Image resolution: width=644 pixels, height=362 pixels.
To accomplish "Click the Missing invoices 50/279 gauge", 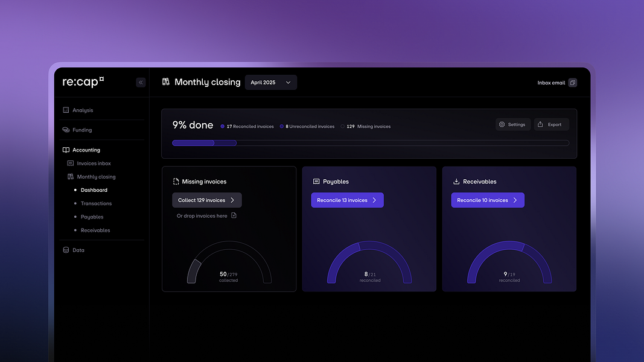I will pyautogui.click(x=229, y=262).
